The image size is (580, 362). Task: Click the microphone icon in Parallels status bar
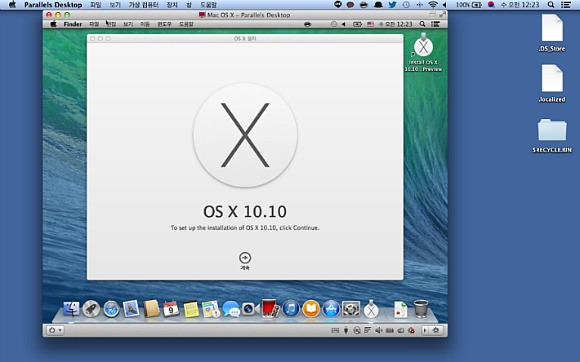coord(346,331)
